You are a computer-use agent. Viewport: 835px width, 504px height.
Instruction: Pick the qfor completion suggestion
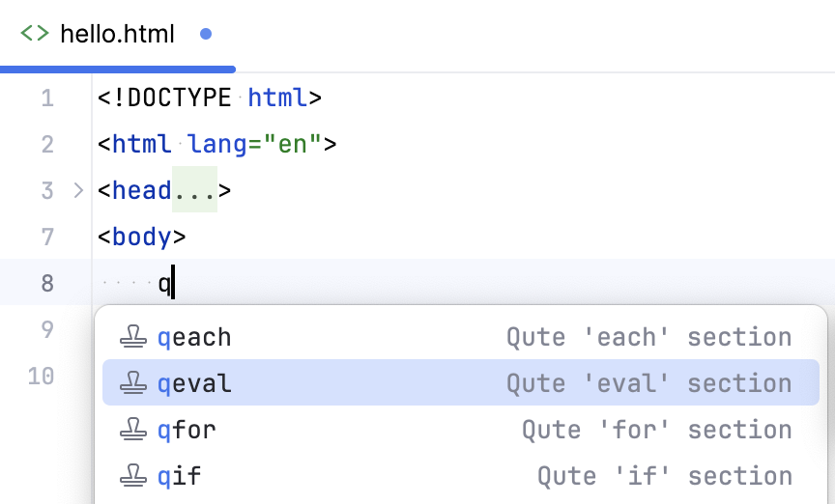tap(187, 430)
